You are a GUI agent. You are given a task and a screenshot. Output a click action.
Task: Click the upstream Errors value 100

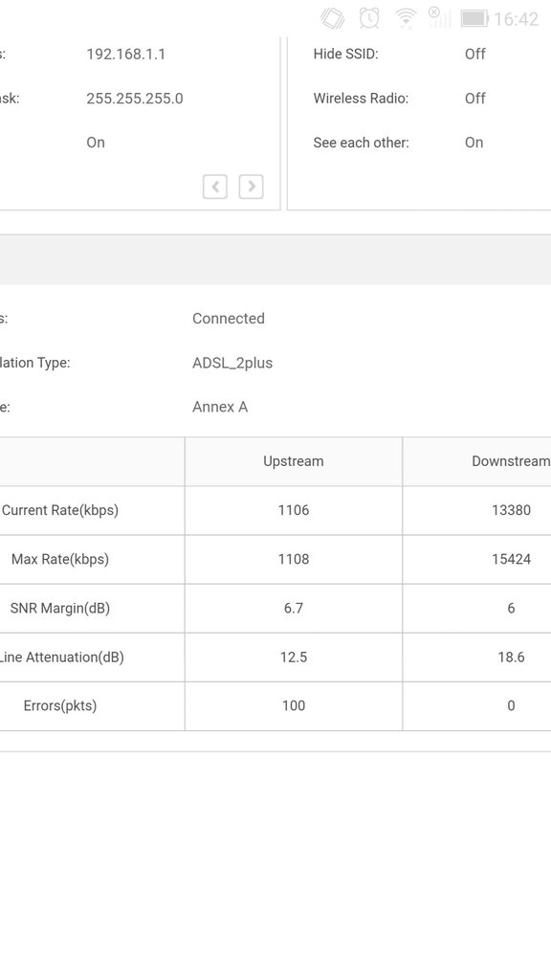pos(294,705)
